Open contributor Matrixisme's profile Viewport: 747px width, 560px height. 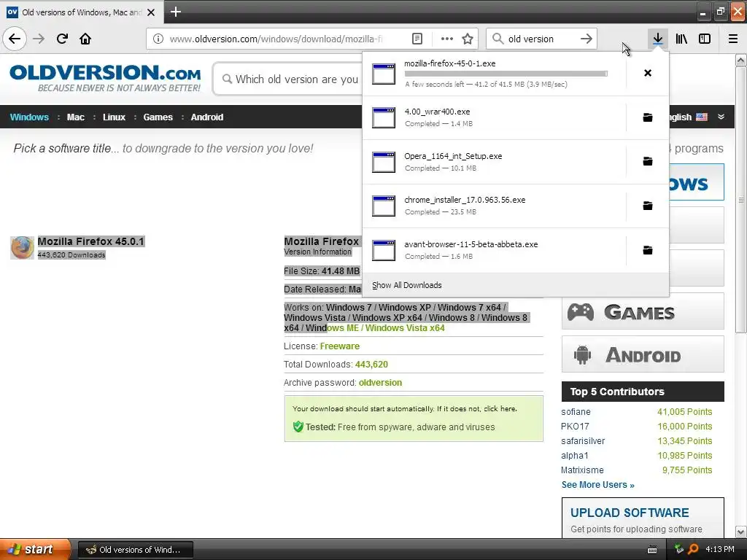coord(582,470)
